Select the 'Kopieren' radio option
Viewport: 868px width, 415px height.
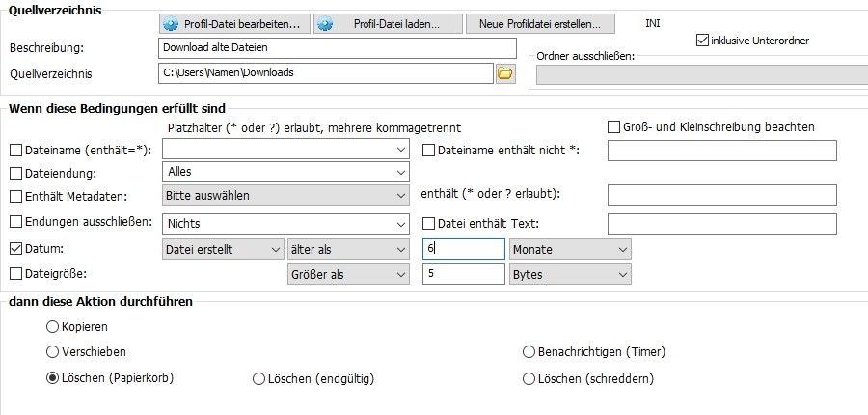53,327
